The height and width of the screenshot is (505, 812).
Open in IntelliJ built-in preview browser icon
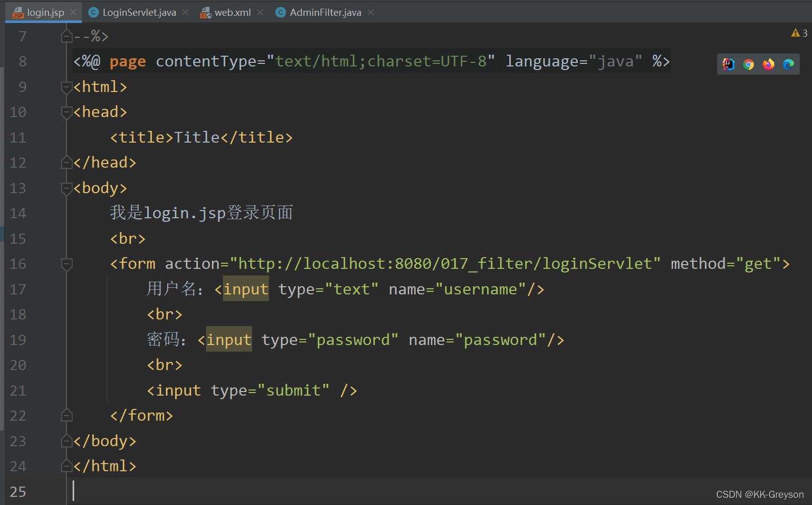(x=729, y=64)
